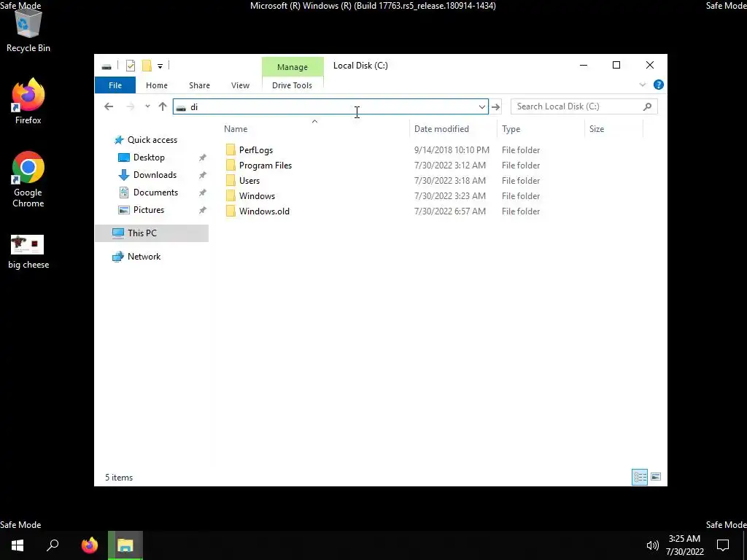Click the pin icon next to Pictures
Image resolution: width=747 pixels, height=560 pixels.
[203, 210]
